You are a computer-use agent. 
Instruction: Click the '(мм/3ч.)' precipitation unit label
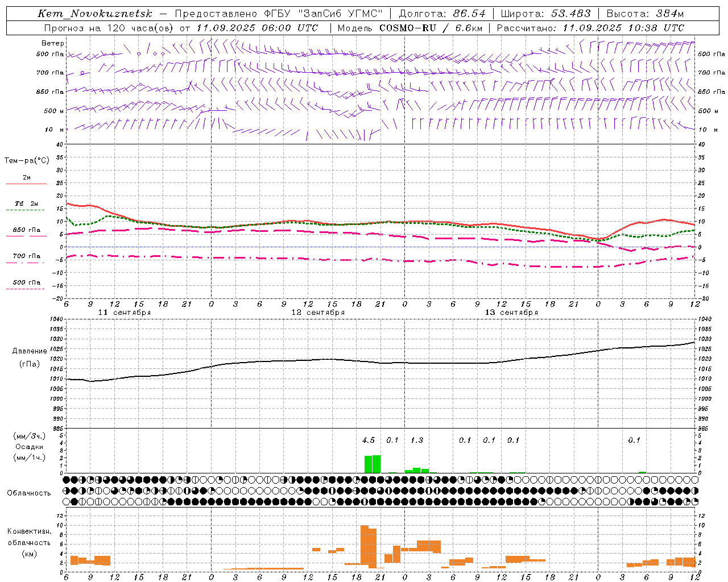pos(29,436)
